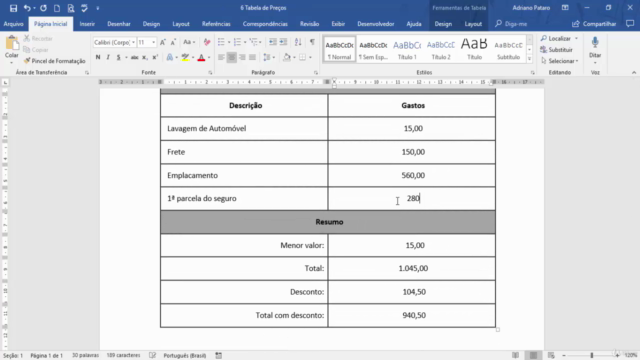Check proofing errors icon in status bar
Image resolution: width=640 pixels, height=360 pixels.
tap(152, 356)
